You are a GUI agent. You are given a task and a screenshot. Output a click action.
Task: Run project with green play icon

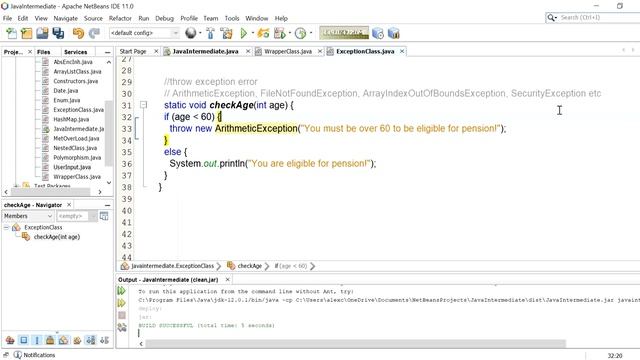pyautogui.click(x=244, y=33)
